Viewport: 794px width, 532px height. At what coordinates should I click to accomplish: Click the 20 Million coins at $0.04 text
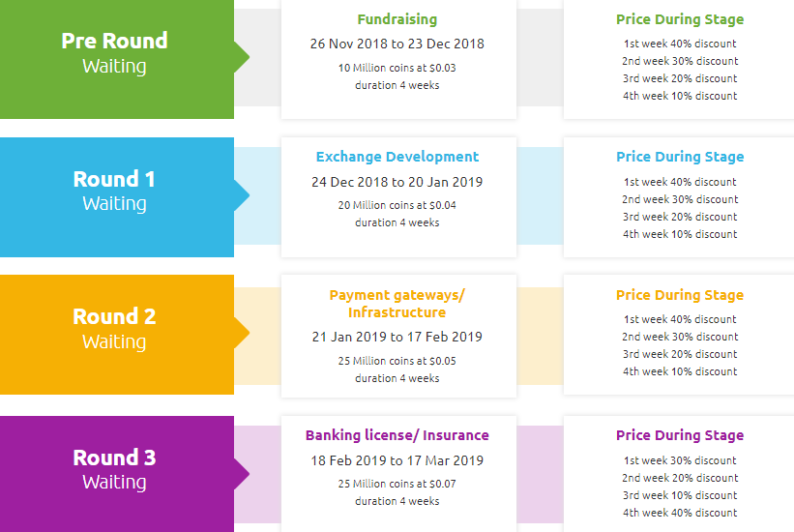point(397,205)
